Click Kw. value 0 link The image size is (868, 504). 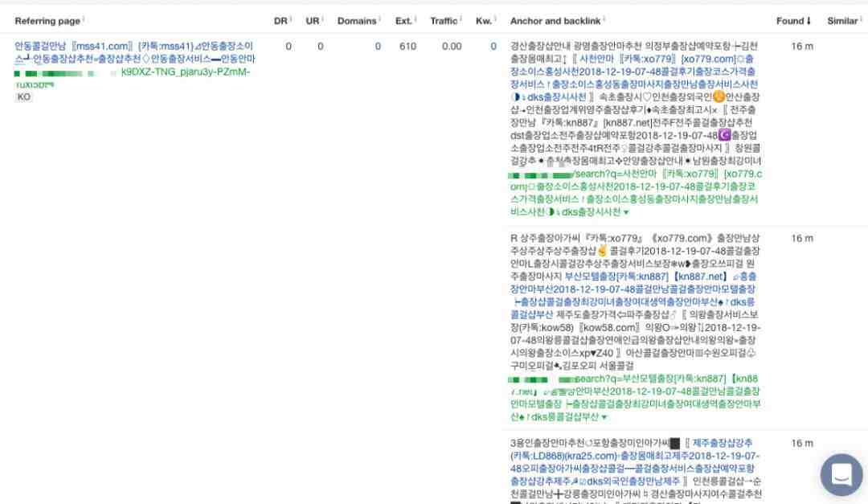(x=493, y=47)
